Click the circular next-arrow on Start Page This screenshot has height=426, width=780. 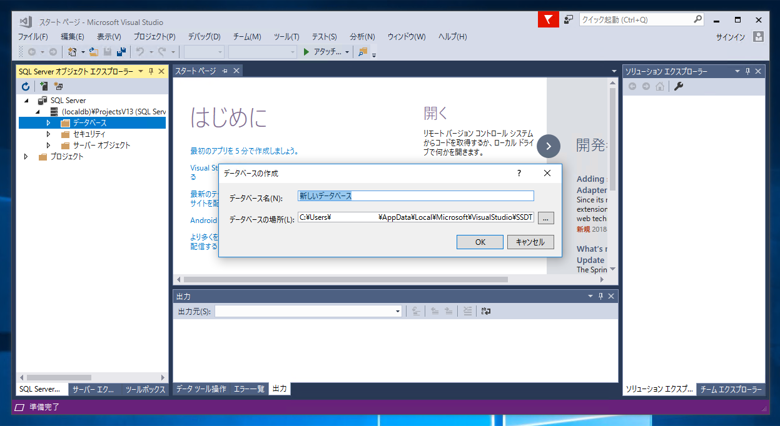tap(548, 146)
